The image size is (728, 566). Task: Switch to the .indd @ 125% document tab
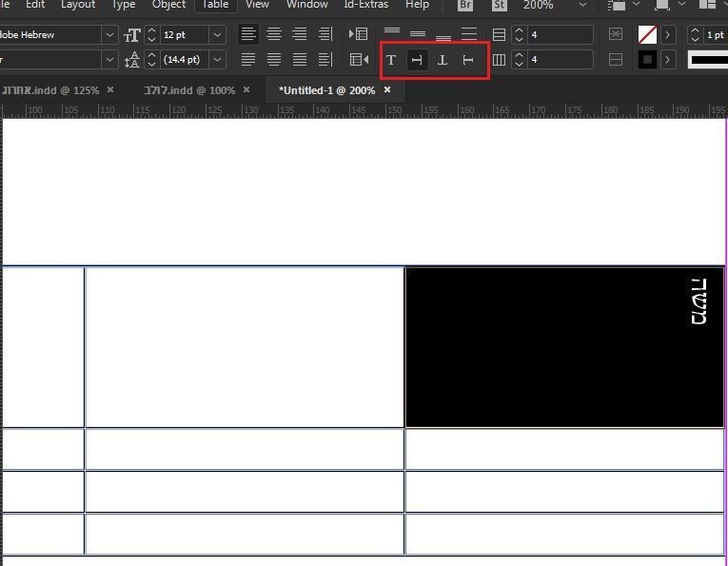(x=50, y=90)
